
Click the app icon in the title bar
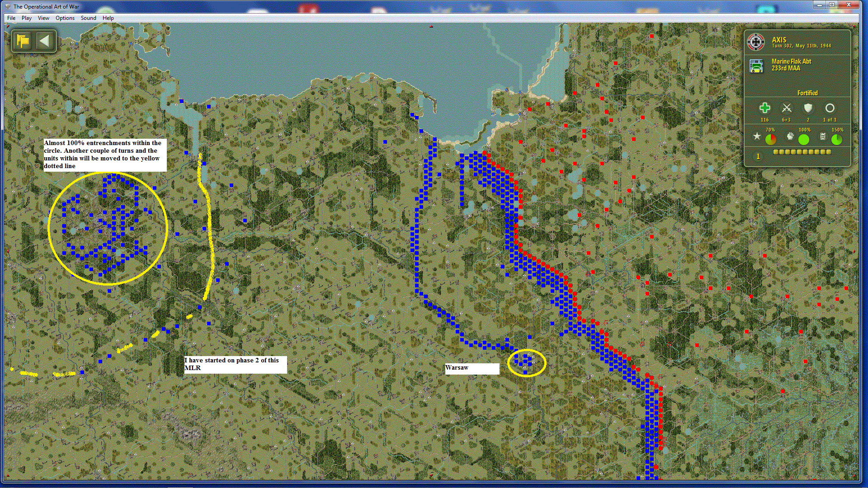tap(8, 6)
